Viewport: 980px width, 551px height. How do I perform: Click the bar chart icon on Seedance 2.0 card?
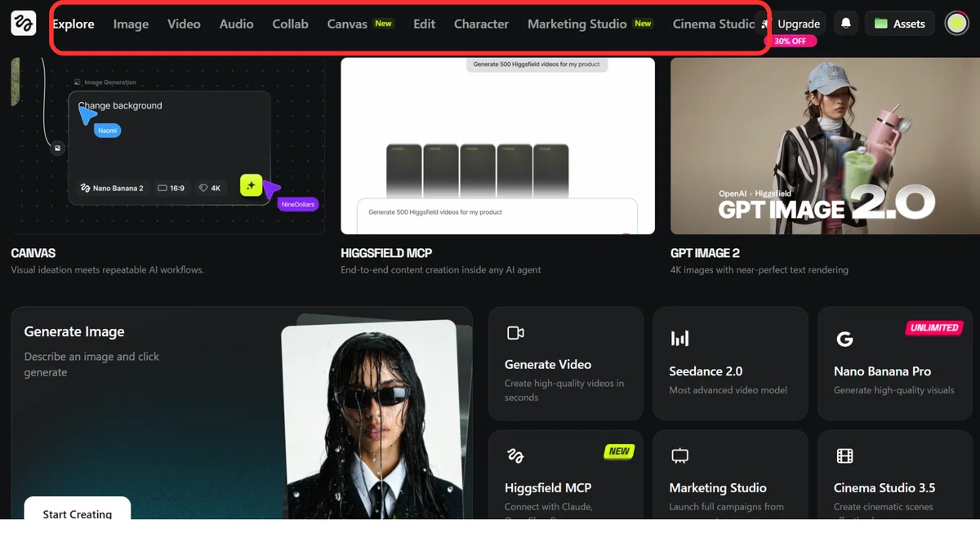click(679, 338)
